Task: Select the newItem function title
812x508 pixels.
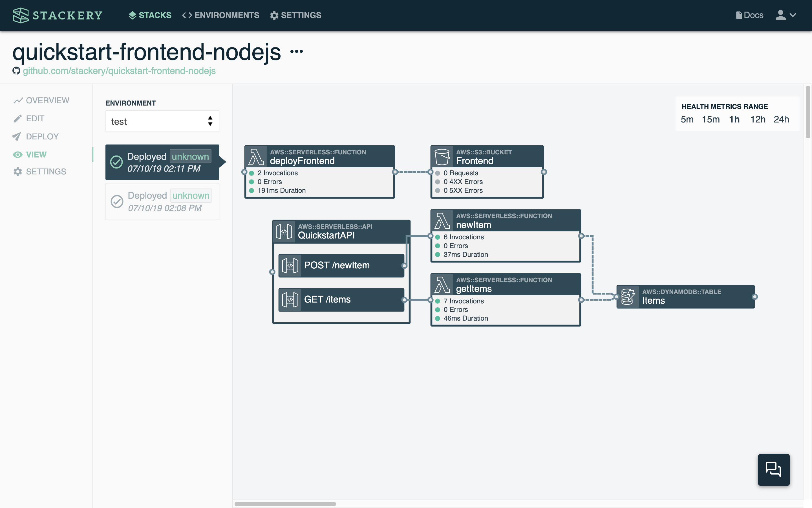Action: pos(473,225)
